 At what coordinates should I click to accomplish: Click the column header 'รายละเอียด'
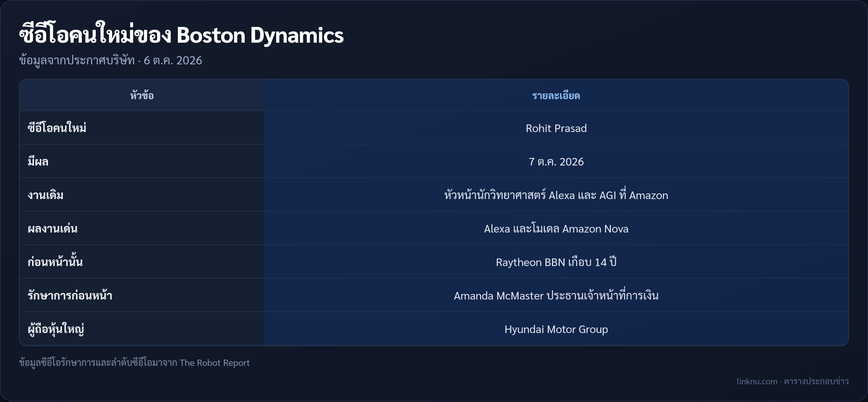tap(556, 96)
